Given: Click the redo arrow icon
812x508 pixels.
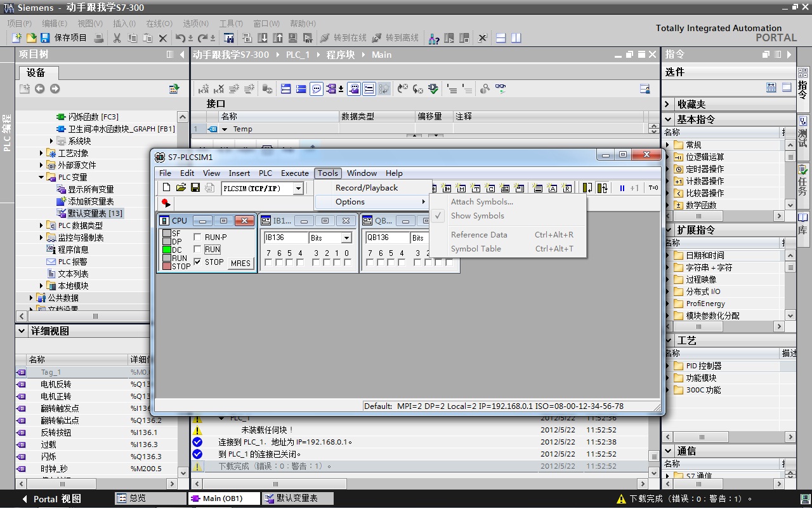Looking at the screenshot, I should click(203, 38).
